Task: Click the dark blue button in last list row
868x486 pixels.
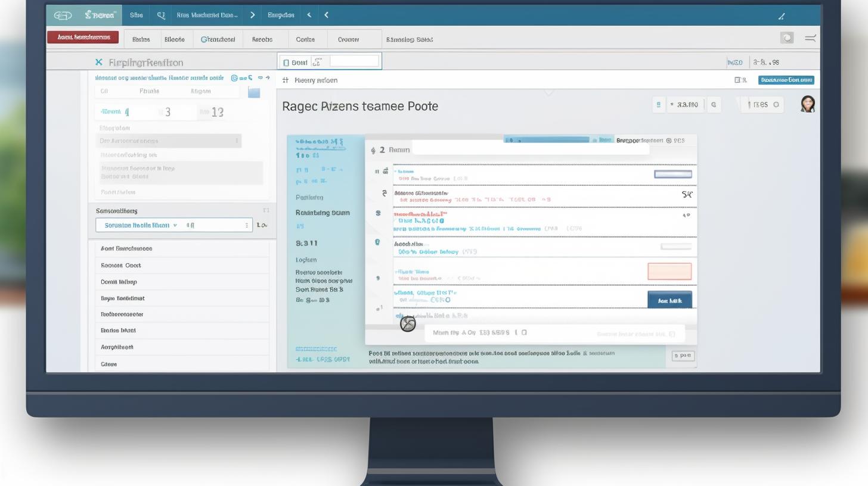Action: click(669, 300)
